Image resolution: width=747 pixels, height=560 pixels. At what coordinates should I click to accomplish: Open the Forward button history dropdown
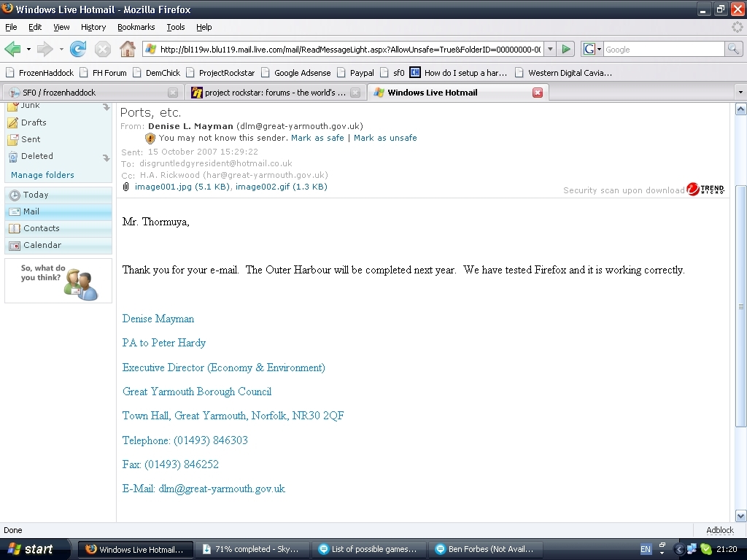[x=61, y=49]
